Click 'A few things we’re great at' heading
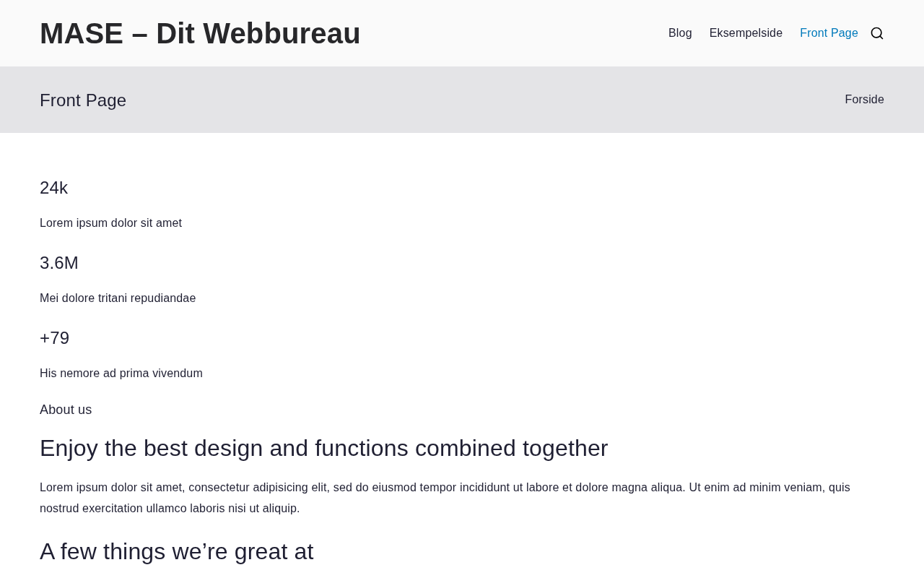 point(177,551)
